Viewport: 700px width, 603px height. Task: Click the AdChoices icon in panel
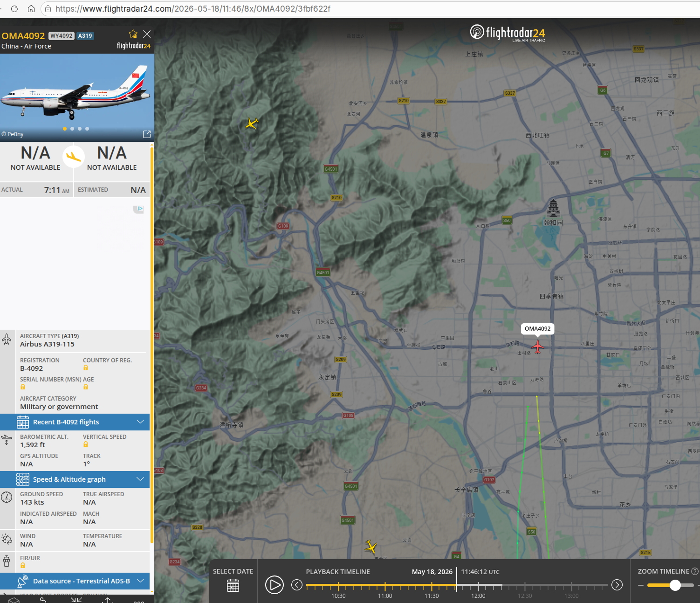tap(138, 209)
